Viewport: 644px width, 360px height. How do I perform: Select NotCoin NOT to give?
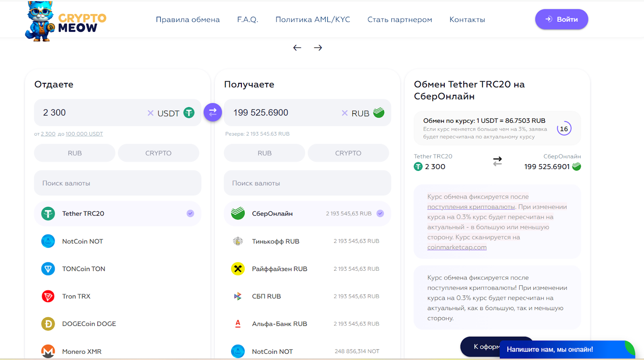[x=118, y=241]
